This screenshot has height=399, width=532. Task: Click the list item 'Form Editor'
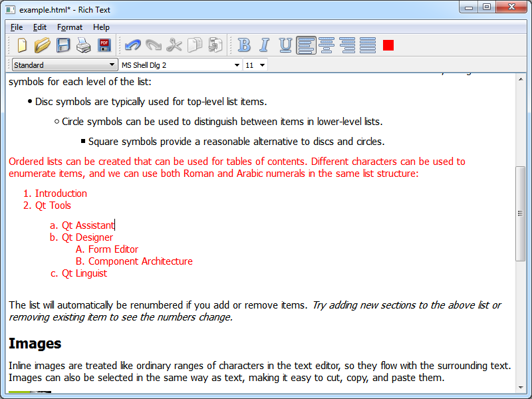click(x=113, y=249)
